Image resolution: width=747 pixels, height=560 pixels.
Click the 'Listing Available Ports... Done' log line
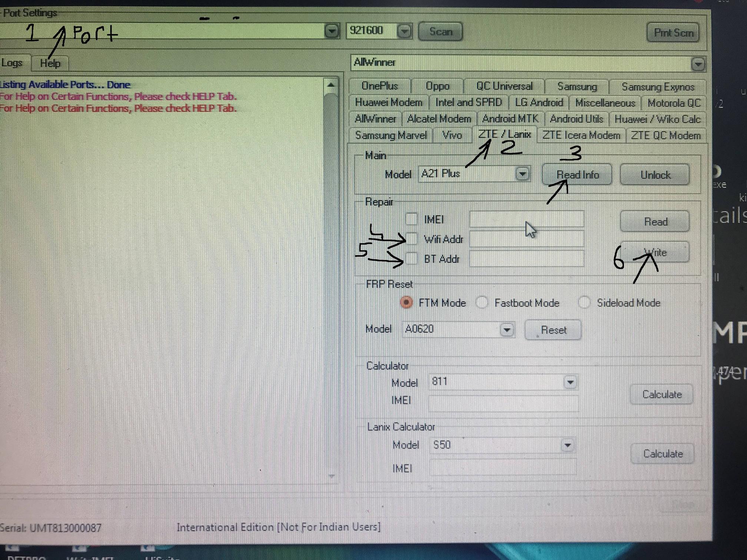pos(65,84)
